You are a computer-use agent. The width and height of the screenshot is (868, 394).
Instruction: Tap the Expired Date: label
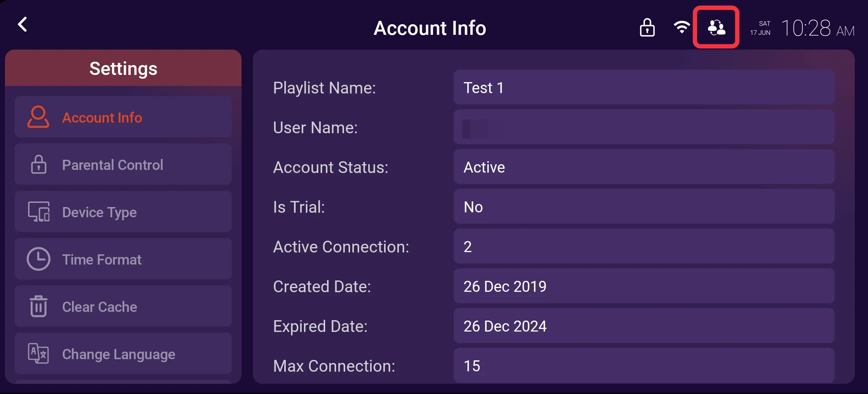pos(320,326)
